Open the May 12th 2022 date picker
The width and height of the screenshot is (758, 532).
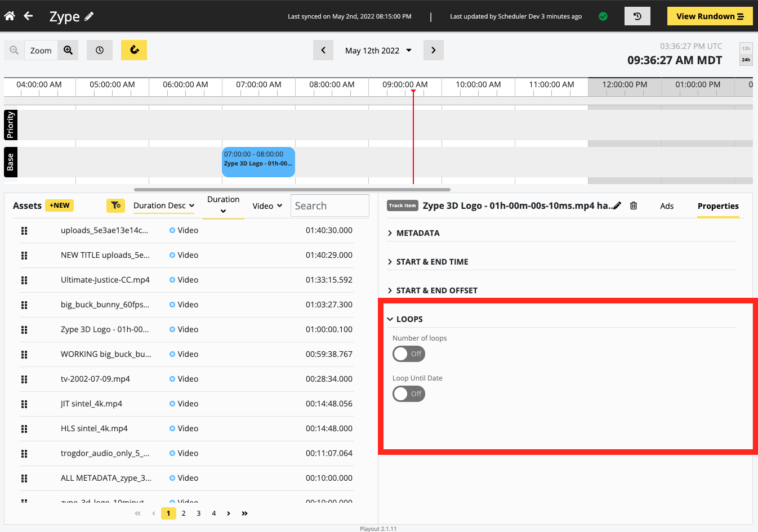[x=378, y=50]
